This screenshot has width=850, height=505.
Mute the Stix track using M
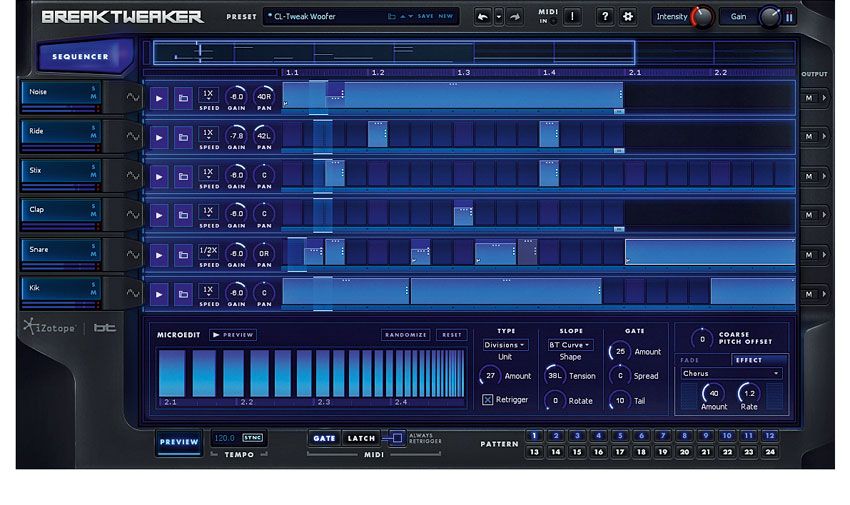click(x=93, y=175)
